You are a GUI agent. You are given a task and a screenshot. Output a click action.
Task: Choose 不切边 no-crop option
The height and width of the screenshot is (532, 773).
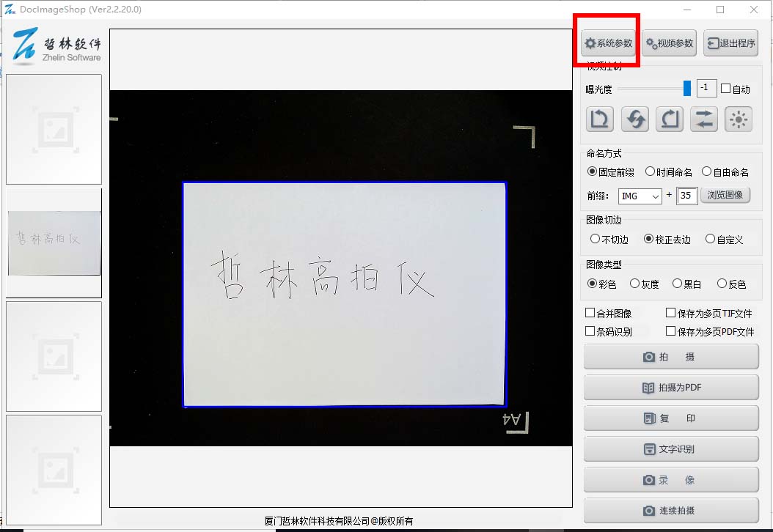tap(597, 240)
